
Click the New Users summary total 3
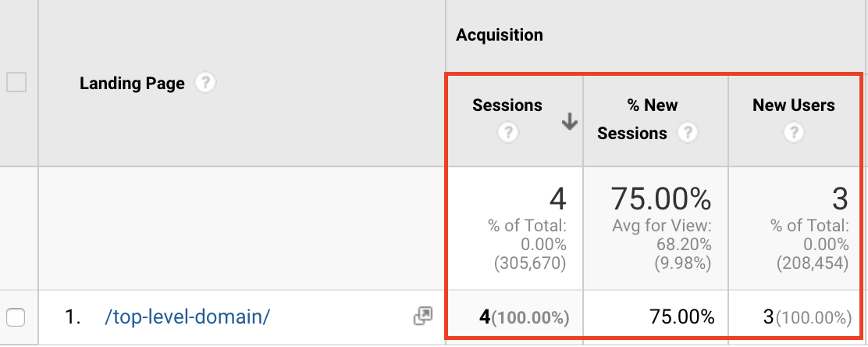click(840, 199)
